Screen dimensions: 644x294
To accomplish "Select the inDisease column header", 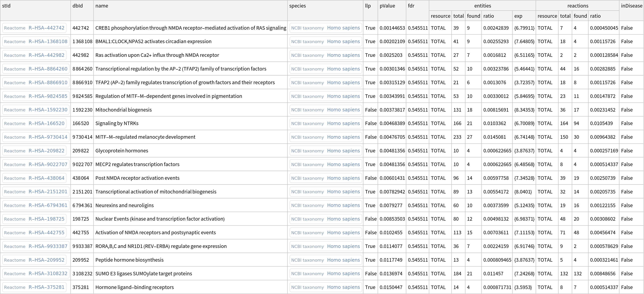I will coord(631,6).
